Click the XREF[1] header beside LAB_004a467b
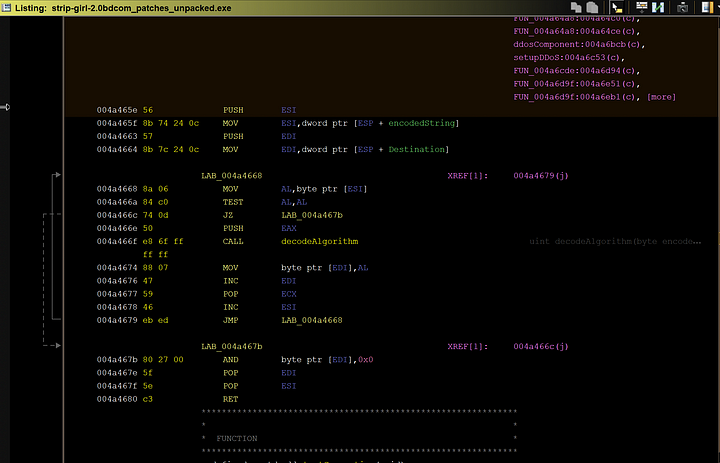 click(468, 347)
